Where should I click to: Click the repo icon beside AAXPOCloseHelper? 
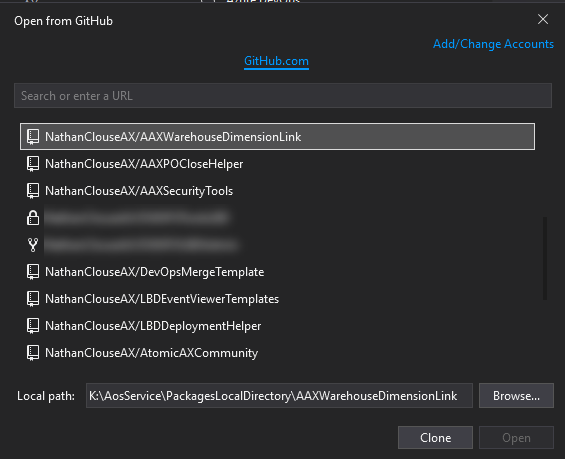coord(33,164)
